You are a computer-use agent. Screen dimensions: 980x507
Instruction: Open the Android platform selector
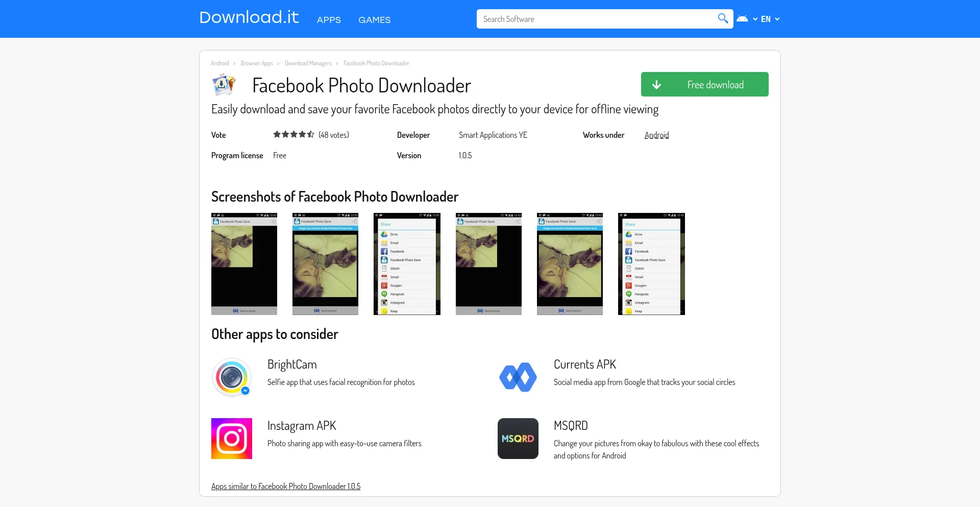(x=747, y=19)
